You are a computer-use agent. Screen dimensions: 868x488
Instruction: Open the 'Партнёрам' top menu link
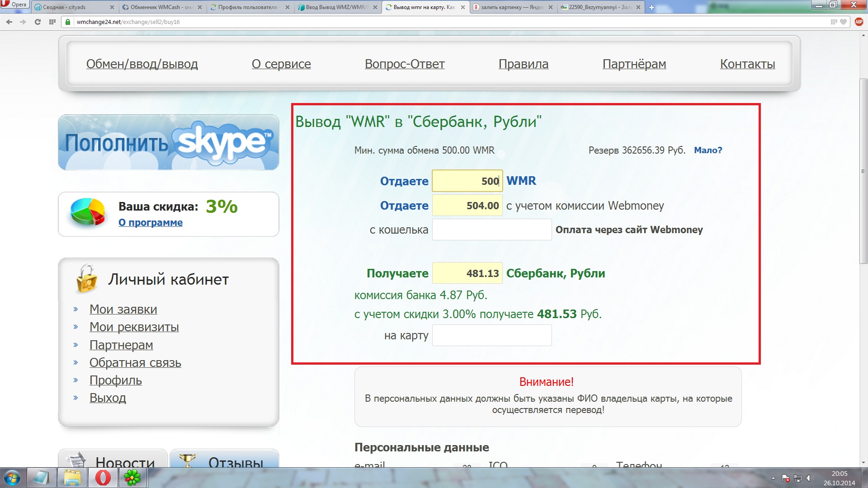pos(634,64)
